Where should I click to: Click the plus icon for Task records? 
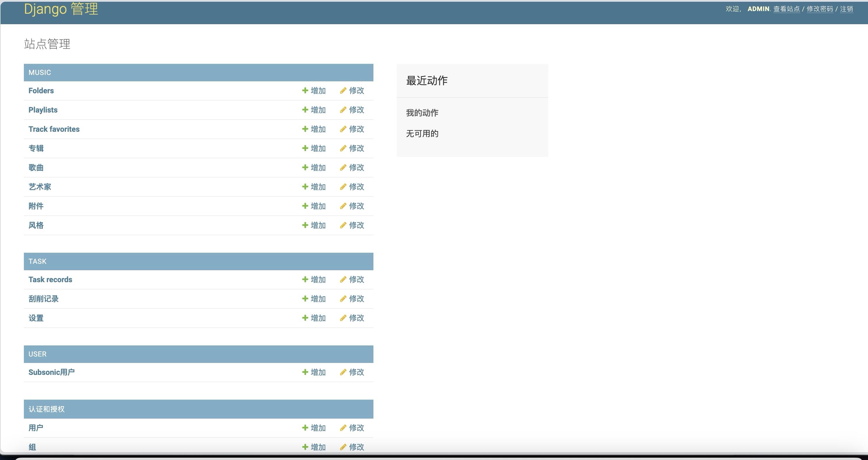tap(305, 279)
